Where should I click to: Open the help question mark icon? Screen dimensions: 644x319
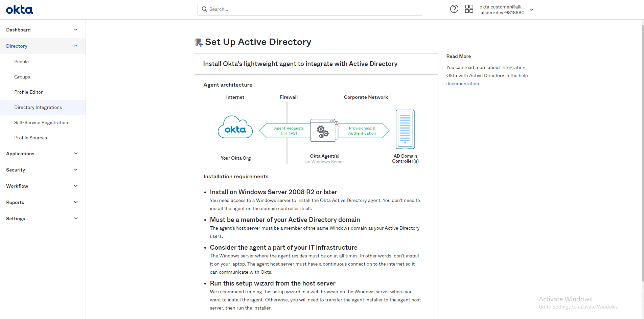[454, 9]
